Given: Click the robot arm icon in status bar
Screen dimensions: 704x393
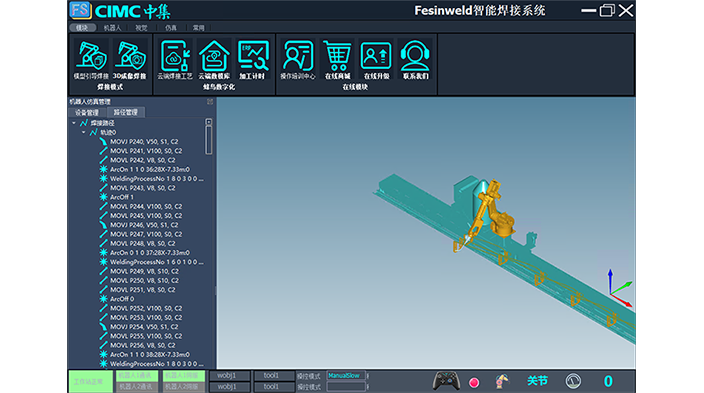Looking at the screenshot, I should tap(502, 381).
